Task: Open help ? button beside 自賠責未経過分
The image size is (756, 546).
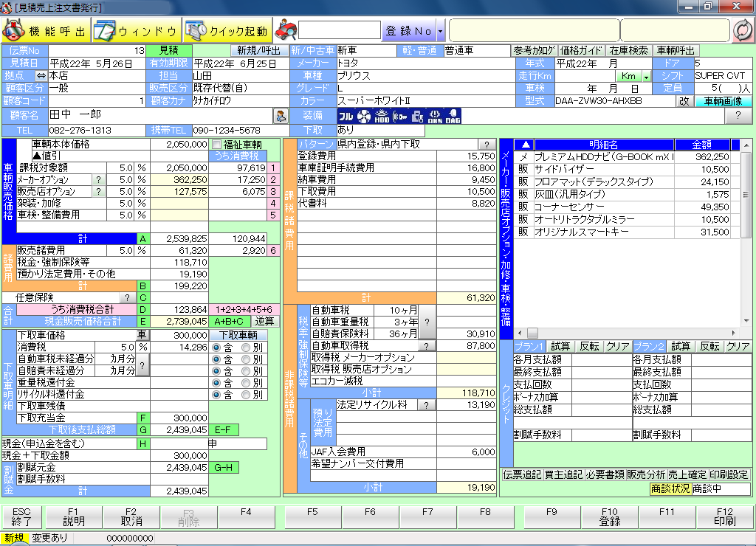Action: (142, 364)
